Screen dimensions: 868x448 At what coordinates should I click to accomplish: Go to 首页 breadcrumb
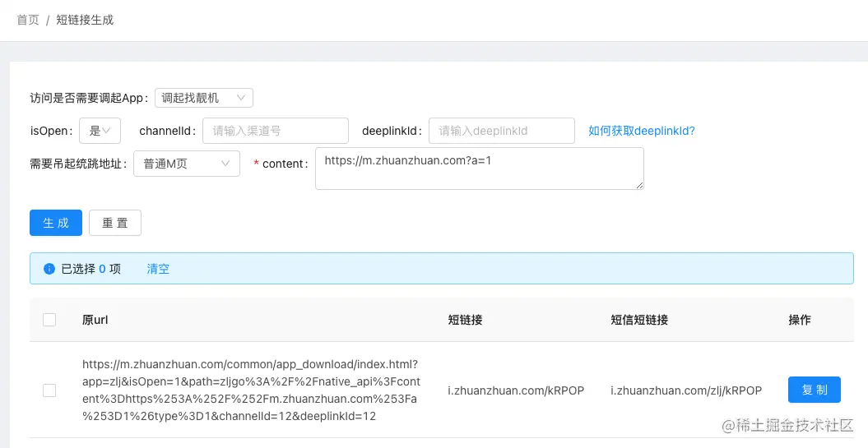pyautogui.click(x=28, y=20)
